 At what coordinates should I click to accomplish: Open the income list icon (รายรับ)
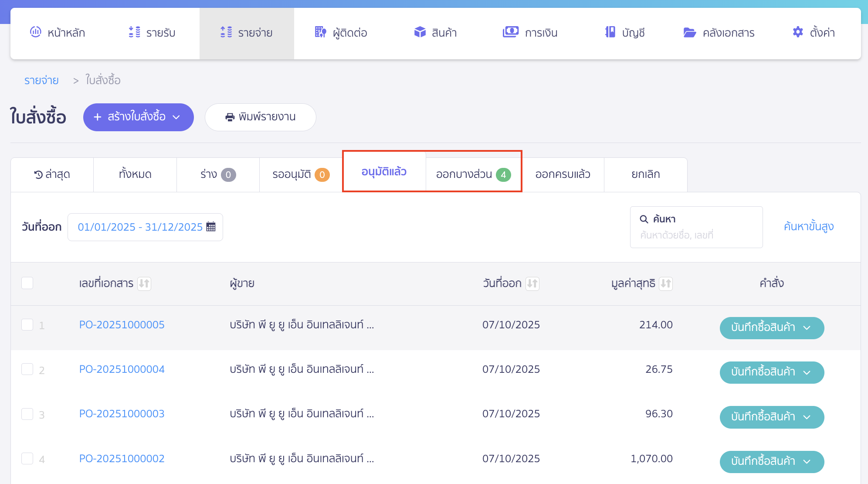(134, 32)
